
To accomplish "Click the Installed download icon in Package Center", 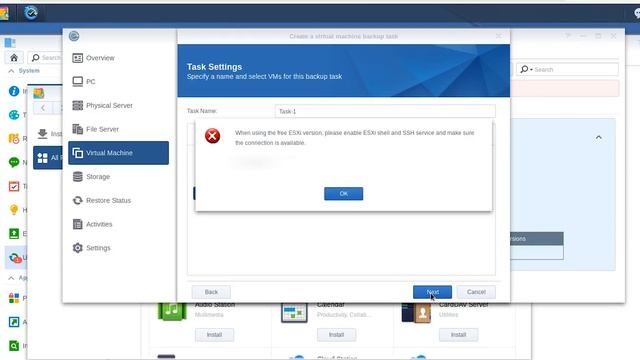I will [42, 133].
